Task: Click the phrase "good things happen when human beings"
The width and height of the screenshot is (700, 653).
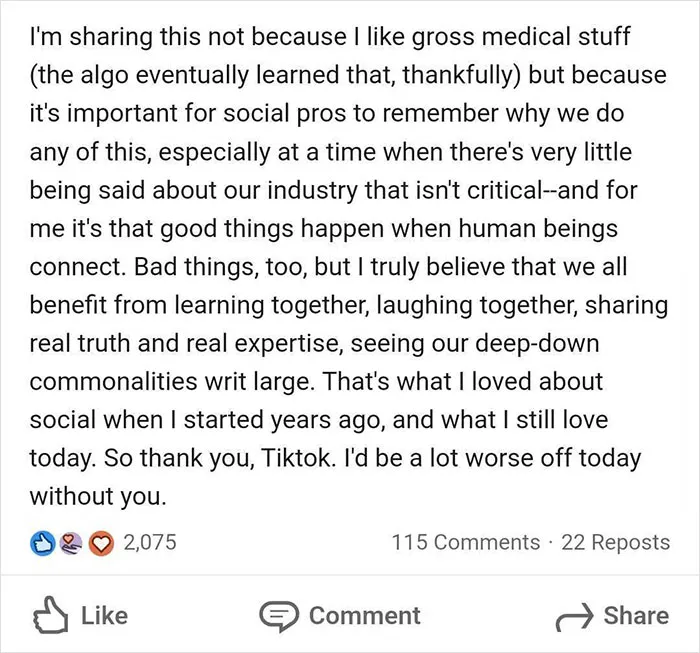Action: pos(389,229)
